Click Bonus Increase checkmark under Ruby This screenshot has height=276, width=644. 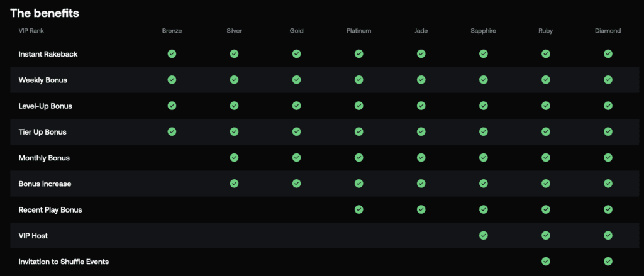coord(546,184)
